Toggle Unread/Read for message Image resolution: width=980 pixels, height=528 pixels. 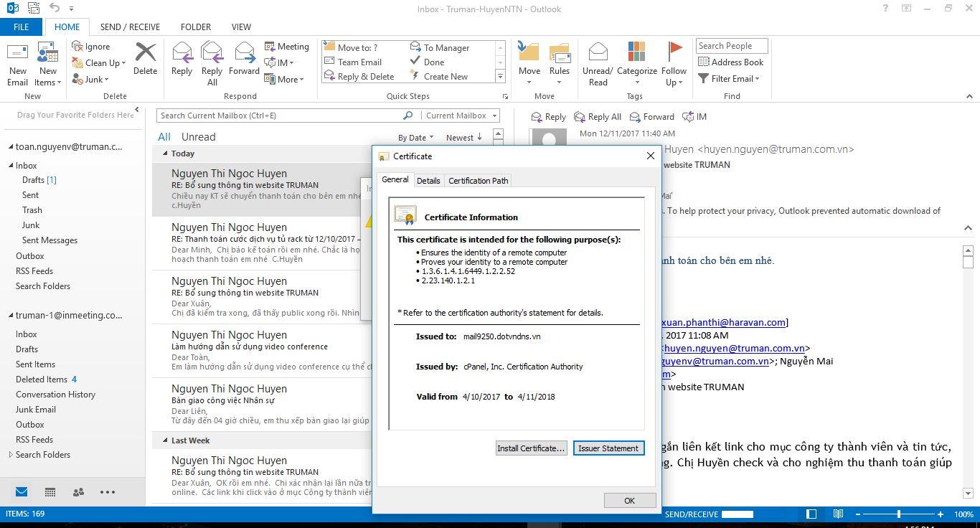[598, 65]
